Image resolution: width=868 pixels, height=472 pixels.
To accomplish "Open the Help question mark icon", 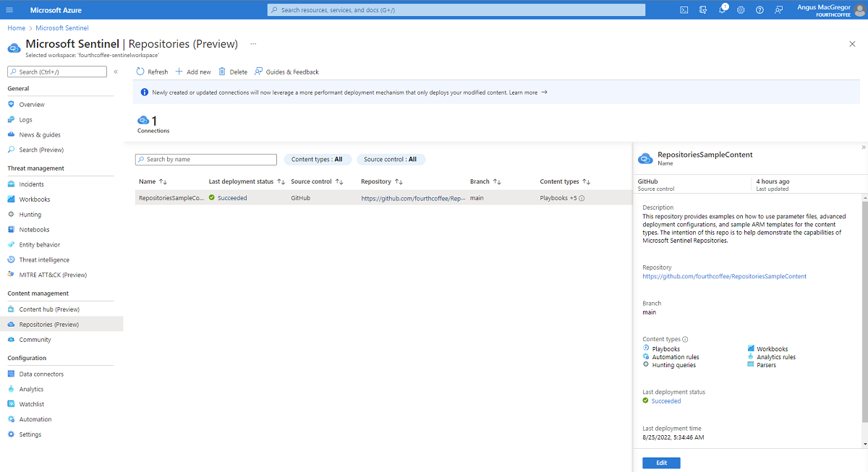I will point(759,10).
